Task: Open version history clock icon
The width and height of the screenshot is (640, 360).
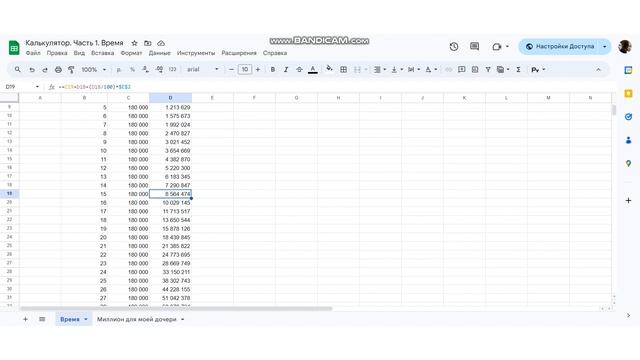Action: tap(454, 47)
